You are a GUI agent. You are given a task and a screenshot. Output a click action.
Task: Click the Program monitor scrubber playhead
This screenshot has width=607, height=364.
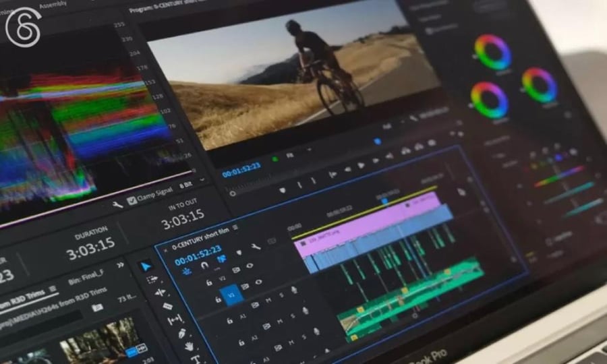(x=378, y=142)
